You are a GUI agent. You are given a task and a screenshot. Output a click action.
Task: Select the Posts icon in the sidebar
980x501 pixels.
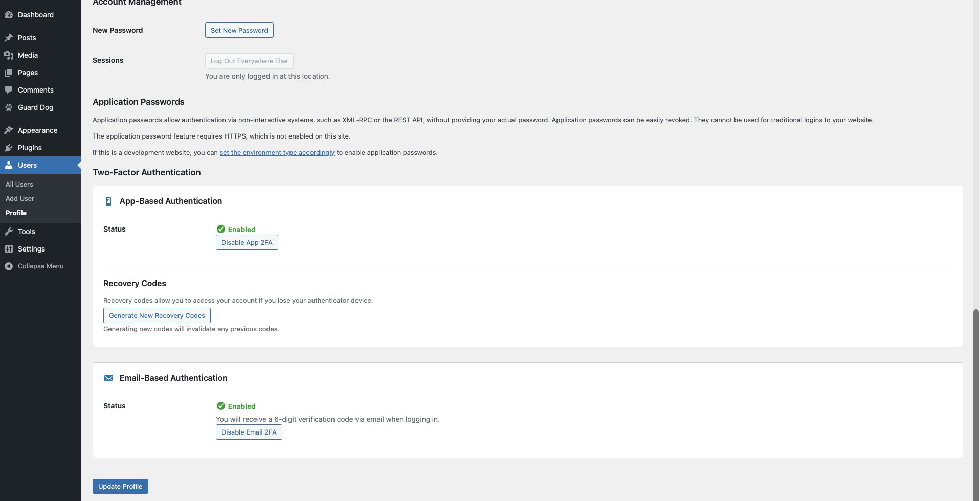(8, 37)
